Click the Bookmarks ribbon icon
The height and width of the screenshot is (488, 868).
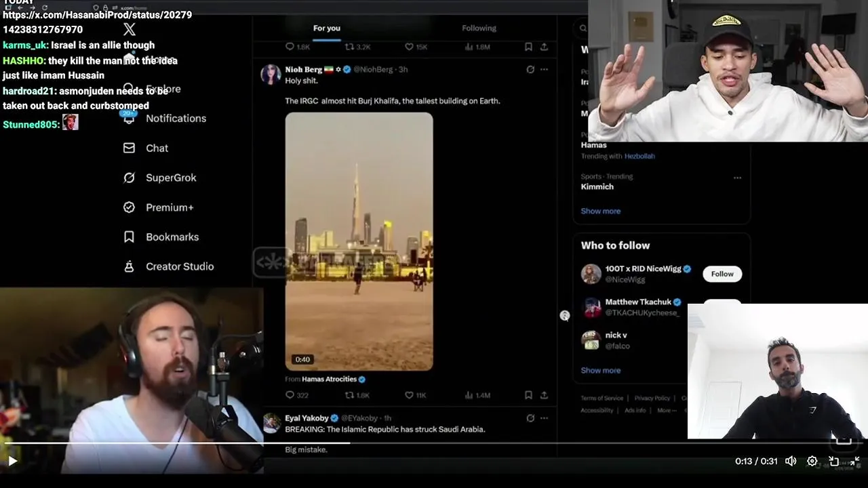pos(129,237)
